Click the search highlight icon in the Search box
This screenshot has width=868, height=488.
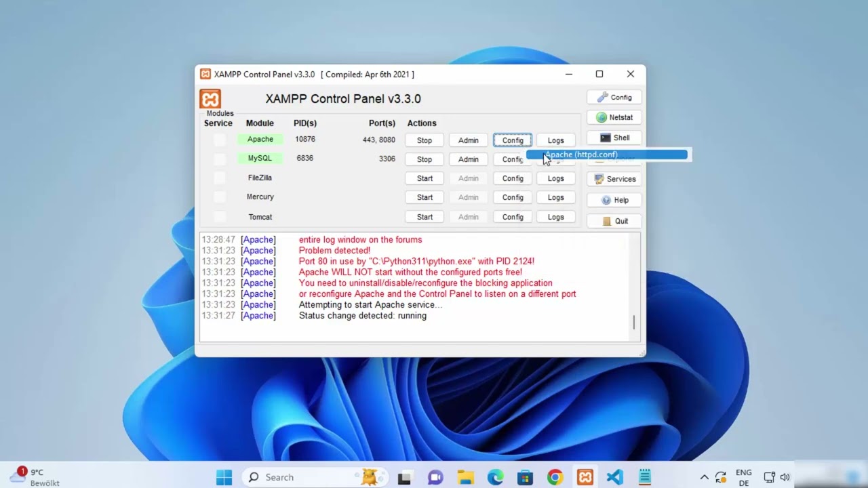pos(370,477)
